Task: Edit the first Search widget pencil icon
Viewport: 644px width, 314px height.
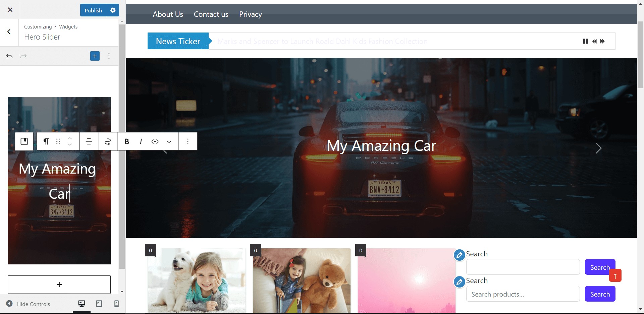Action: pyautogui.click(x=459, y=255)
